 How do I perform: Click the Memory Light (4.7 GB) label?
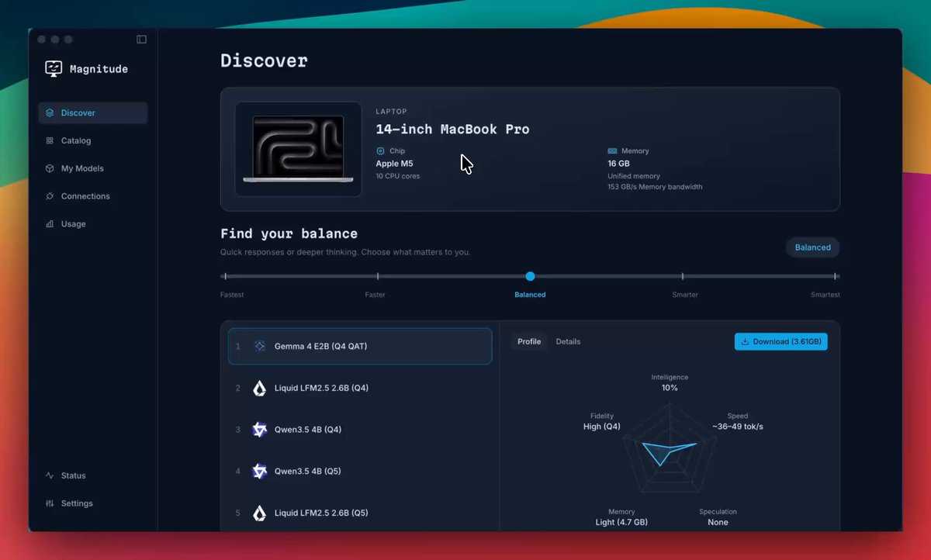(x=621, y=517)
